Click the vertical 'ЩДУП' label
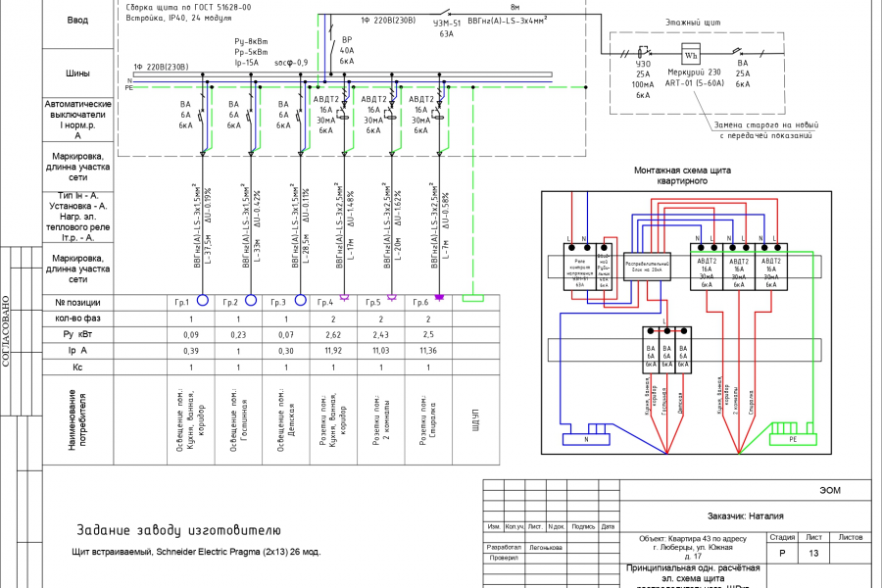The width and height of the screenshot is (882, 588). pyautogui.click(x=475, y=420)
